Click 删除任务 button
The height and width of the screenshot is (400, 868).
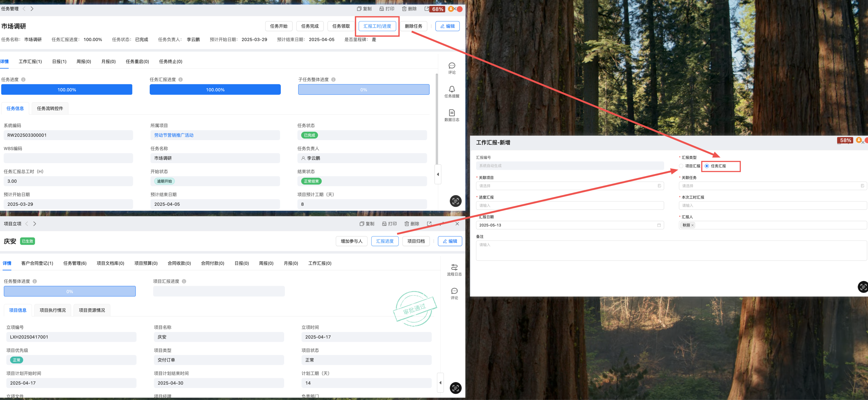[413, 26]
